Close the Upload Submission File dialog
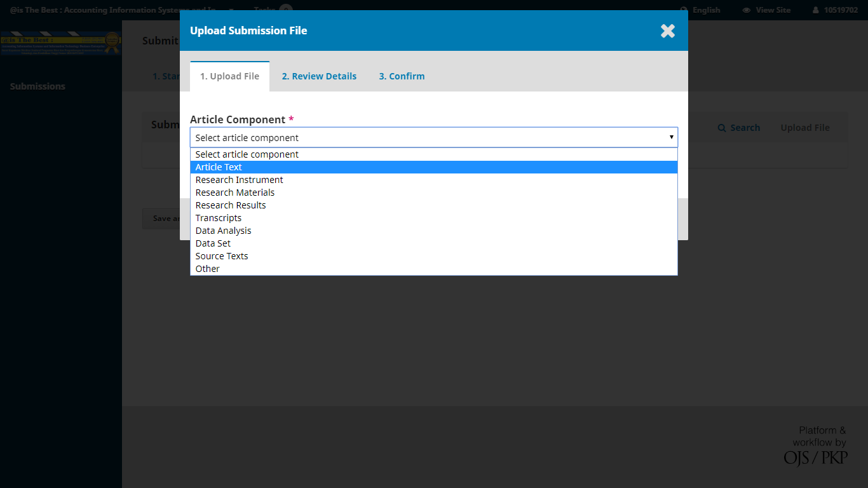 click(x=667, y=30)
